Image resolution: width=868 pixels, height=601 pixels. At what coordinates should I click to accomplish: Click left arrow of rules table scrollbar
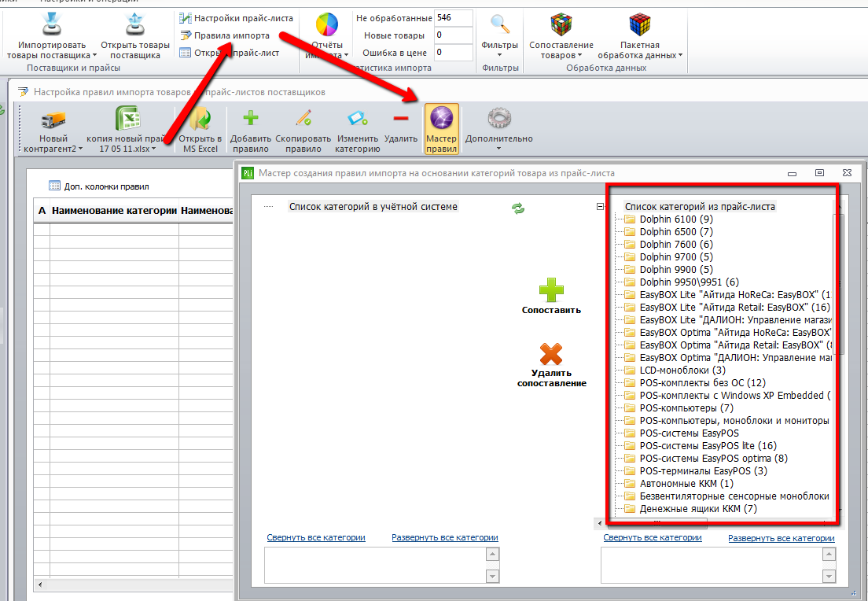(x=39, y=584)
